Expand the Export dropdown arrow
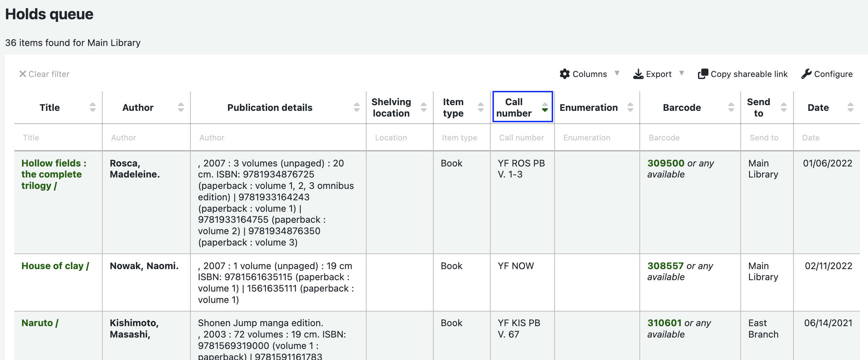The width and height of the screenshot is (868, 360). (x=681, y=73)
